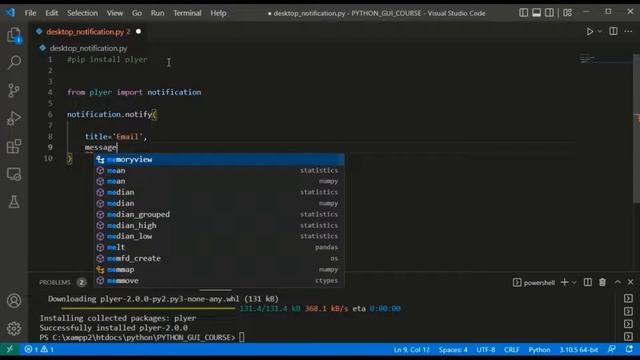Screen dimensions: 640x360
Task: Change CRLF end of line sequence
Action: pos(511,350)
